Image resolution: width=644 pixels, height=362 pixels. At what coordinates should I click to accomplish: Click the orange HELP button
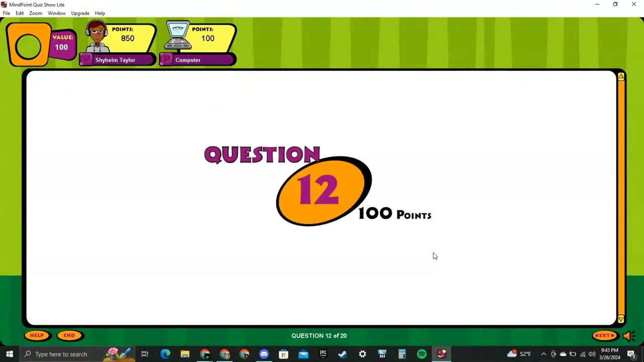click(37, 335)
